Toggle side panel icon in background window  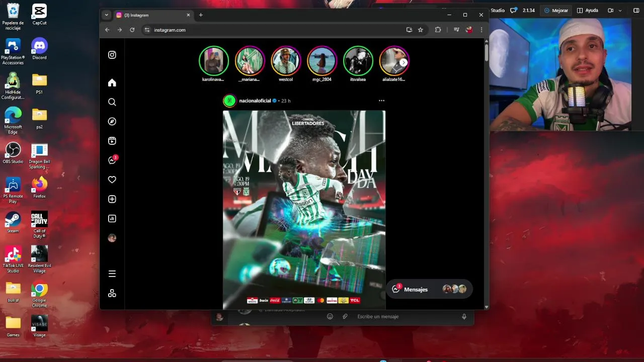[x=636, y=10]
